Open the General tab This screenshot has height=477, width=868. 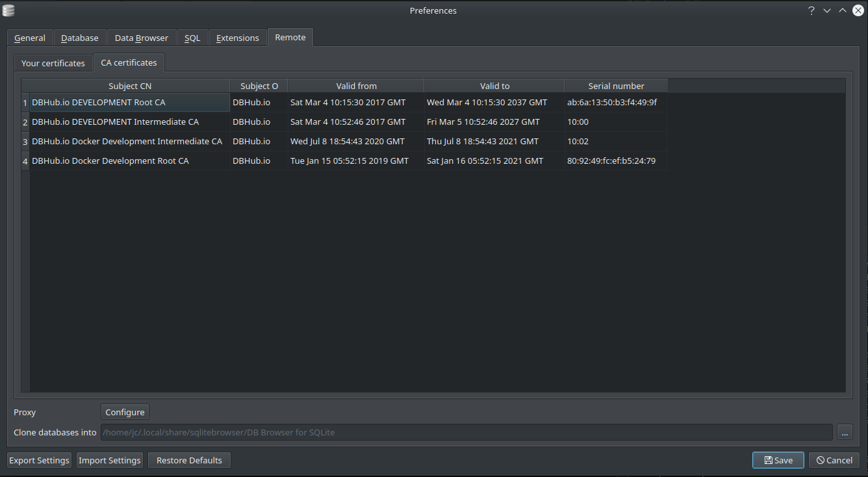coord(29,38)
